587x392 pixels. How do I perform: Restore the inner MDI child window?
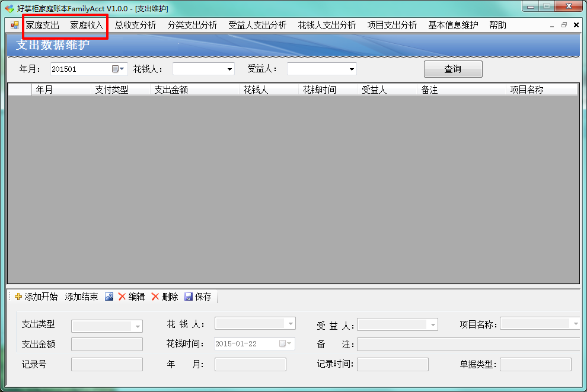564,25
